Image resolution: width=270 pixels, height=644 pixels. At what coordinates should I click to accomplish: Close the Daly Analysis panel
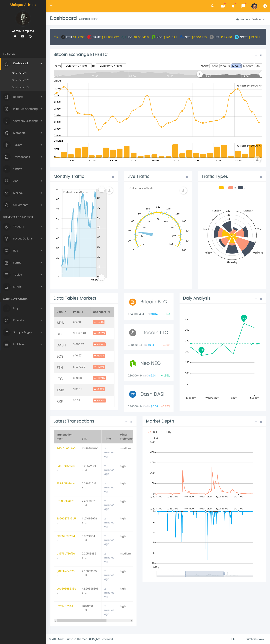pos(261,299)
